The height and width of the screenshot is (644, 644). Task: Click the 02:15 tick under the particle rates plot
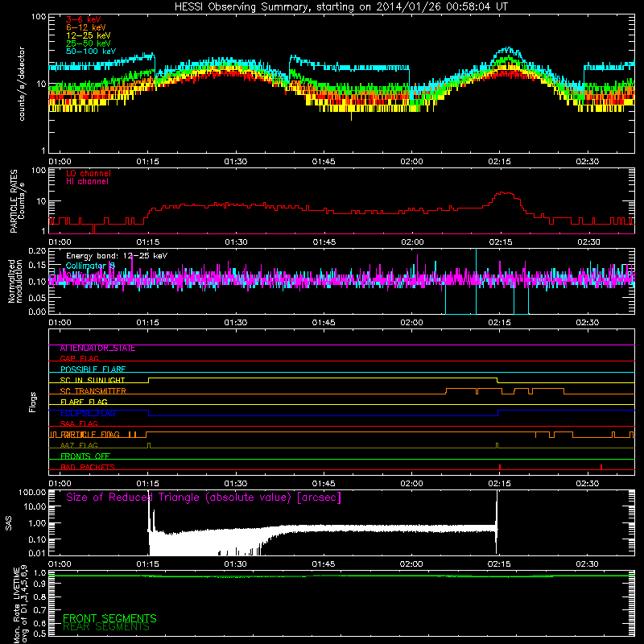pyautogui.click(x=501, y=242)
